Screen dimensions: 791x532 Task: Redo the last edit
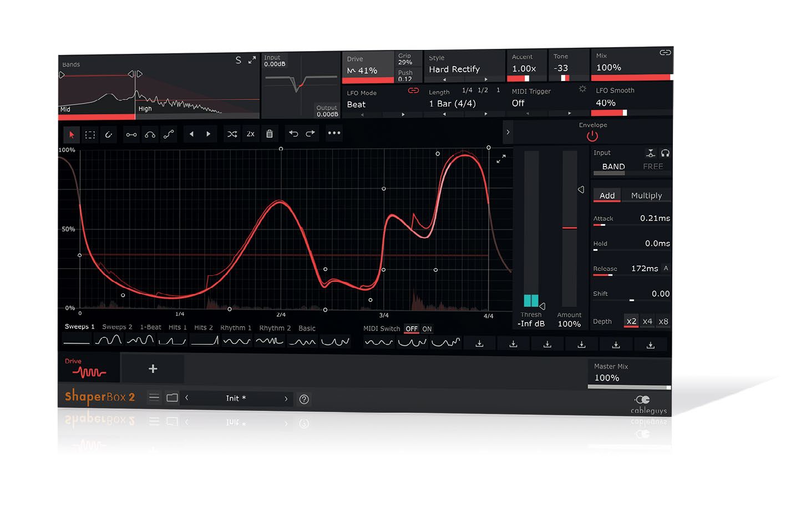pyautogui.click(x=311, y=133)
